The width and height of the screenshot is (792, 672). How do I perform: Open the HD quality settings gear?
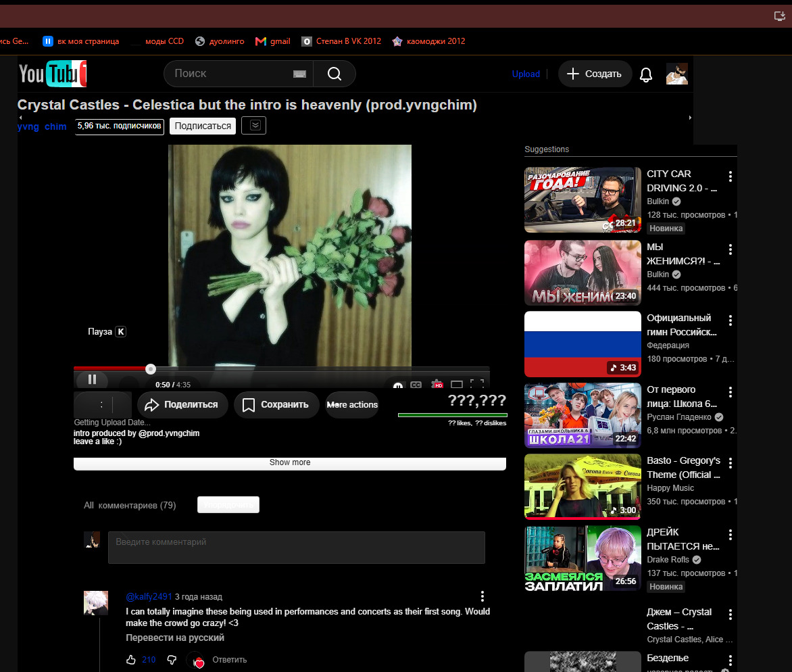point(437,384)
